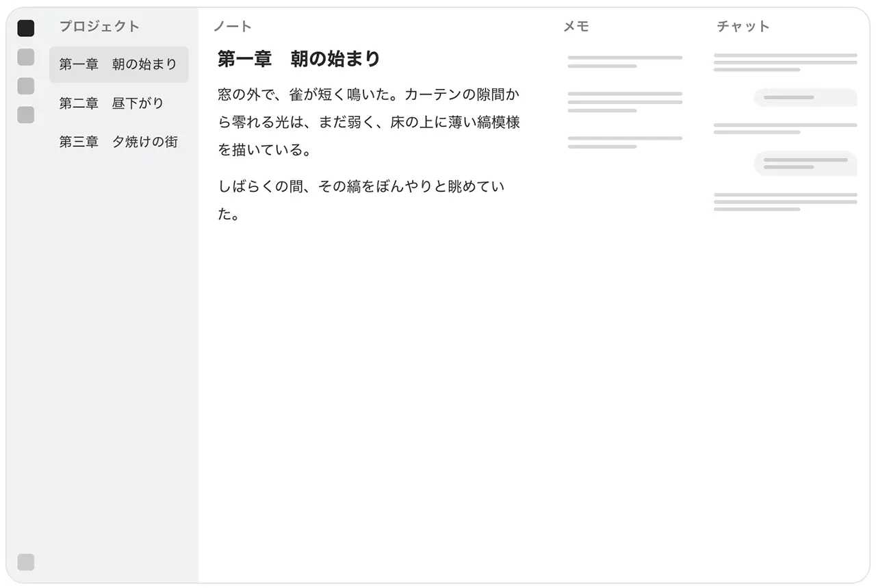876x588 pixels.
Task: Open chapter 第三章 夕焼けの街
Action: (119, 142)
